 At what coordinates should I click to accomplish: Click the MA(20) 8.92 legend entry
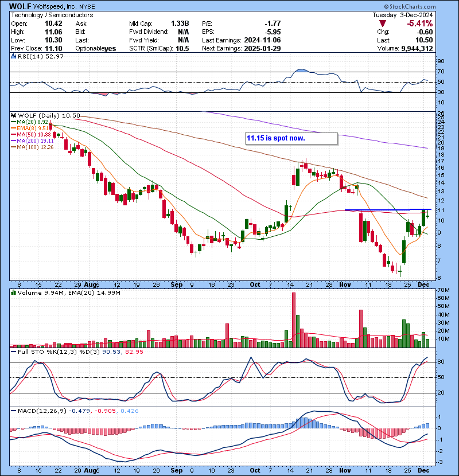(29, 122)
